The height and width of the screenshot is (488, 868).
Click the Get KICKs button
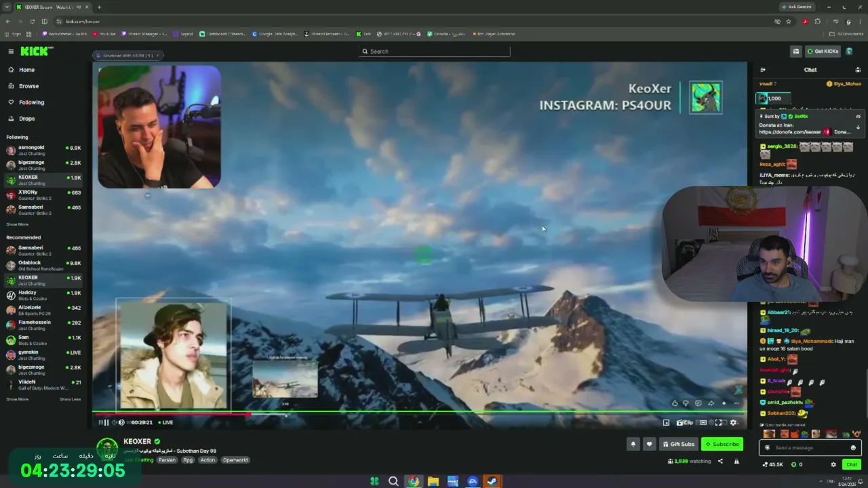(823, 52)
